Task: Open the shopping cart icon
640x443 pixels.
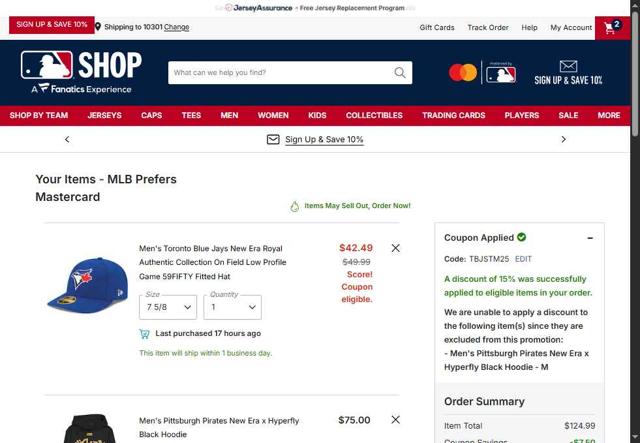Action: 612,27
